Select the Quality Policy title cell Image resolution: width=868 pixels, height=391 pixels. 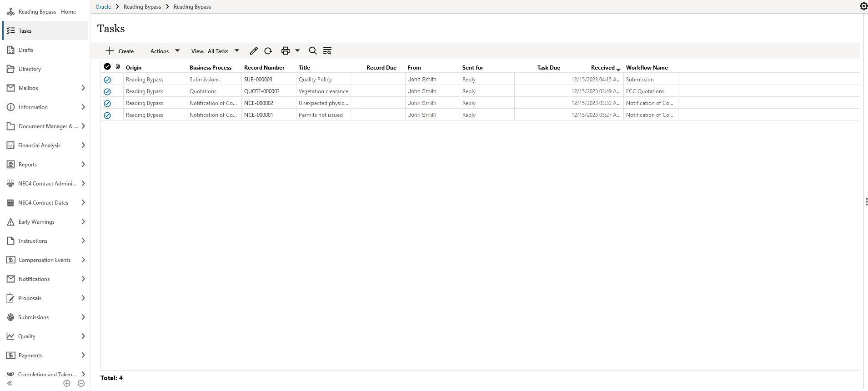coord(323,80)
